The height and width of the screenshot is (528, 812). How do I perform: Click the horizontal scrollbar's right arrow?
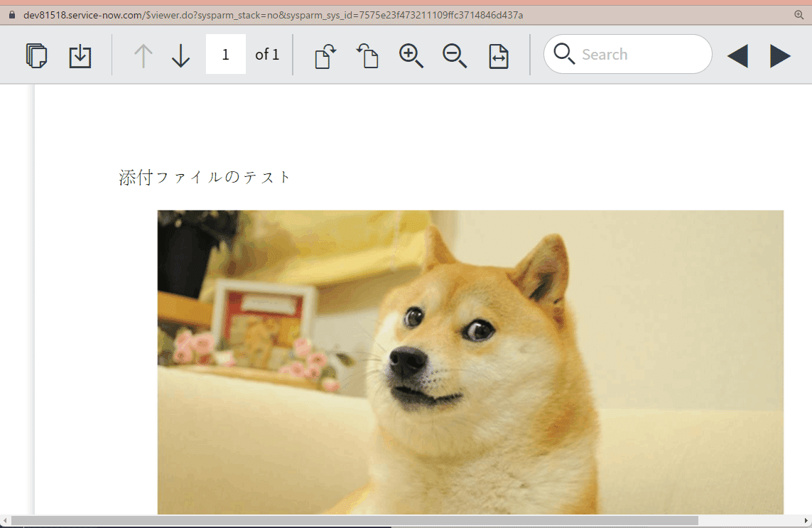tap(806, 520)
